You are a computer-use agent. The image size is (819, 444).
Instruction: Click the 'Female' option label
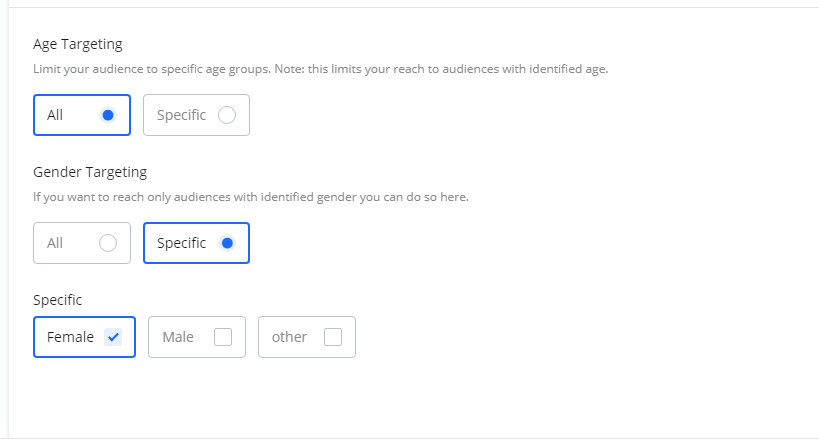(x=70, y=337)
